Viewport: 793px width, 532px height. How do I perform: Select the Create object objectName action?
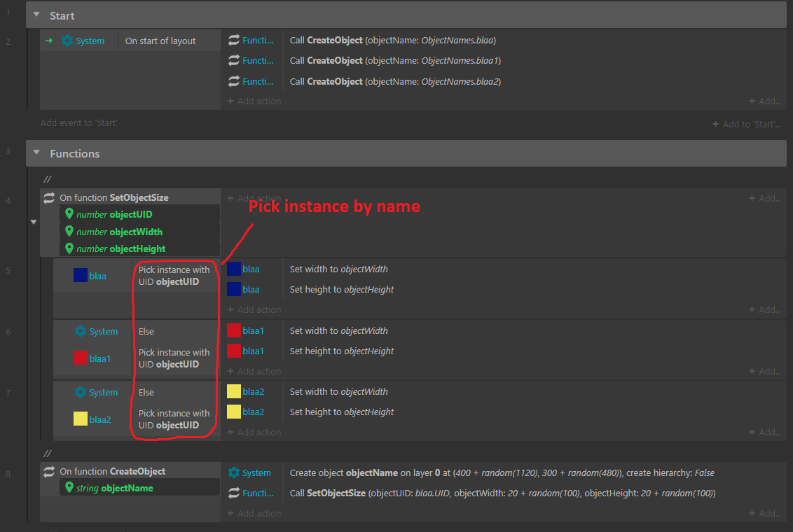coord(502,473)
